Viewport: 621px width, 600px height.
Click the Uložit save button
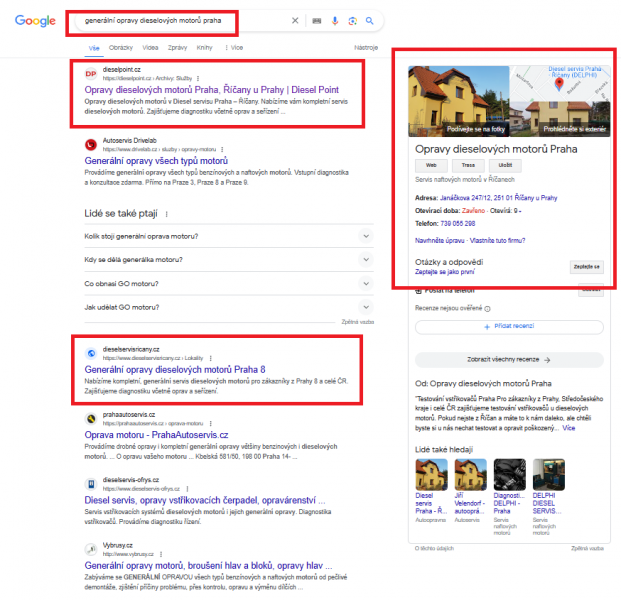tap(505, 165)
